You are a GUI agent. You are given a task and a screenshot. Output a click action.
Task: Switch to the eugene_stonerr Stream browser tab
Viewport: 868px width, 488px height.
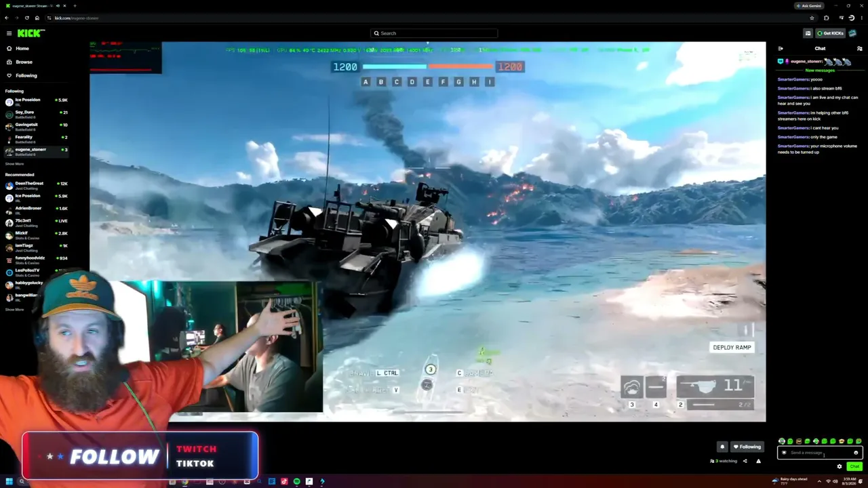point(35,5)
